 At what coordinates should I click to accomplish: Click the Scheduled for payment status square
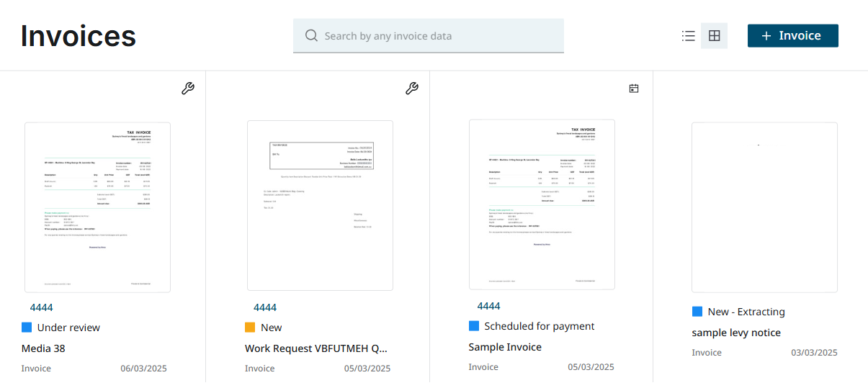pos(474,326)
